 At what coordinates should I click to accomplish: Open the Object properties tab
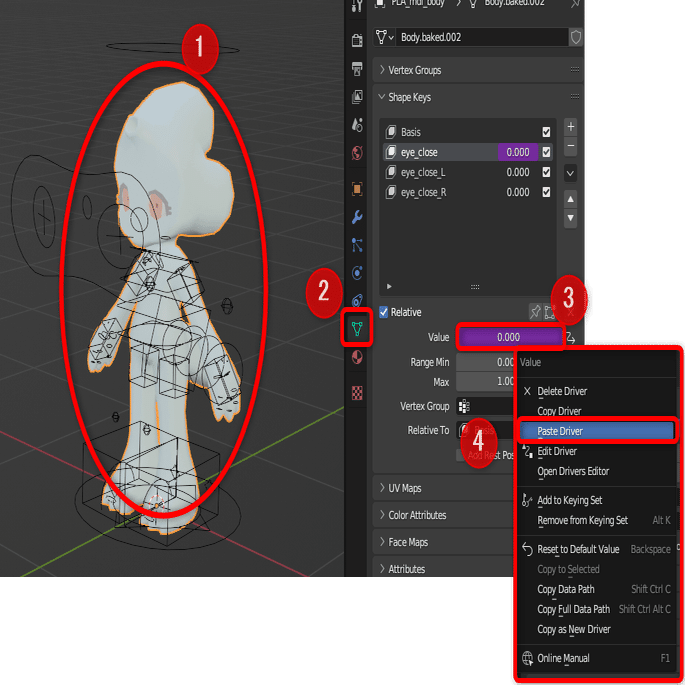click(357, 189)
